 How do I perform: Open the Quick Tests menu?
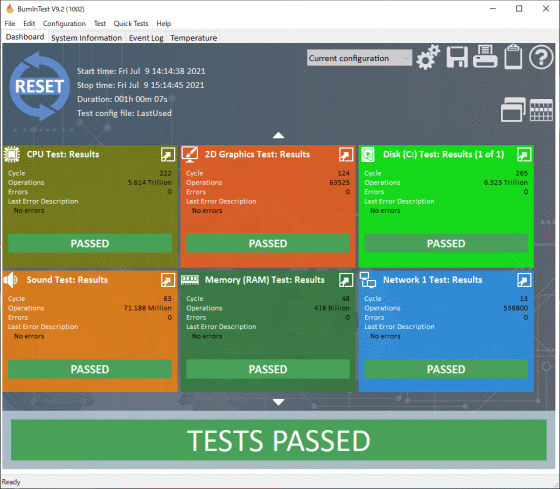(131, 24)
